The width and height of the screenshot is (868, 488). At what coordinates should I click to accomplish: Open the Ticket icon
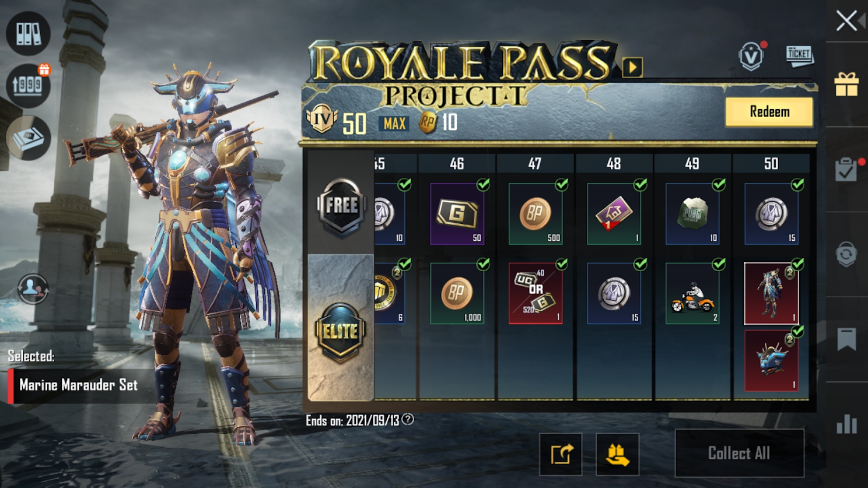799,56
